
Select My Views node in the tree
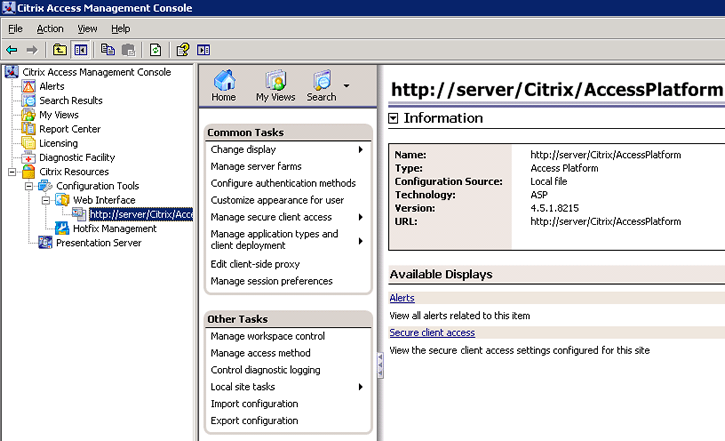(x=59, y=115)
